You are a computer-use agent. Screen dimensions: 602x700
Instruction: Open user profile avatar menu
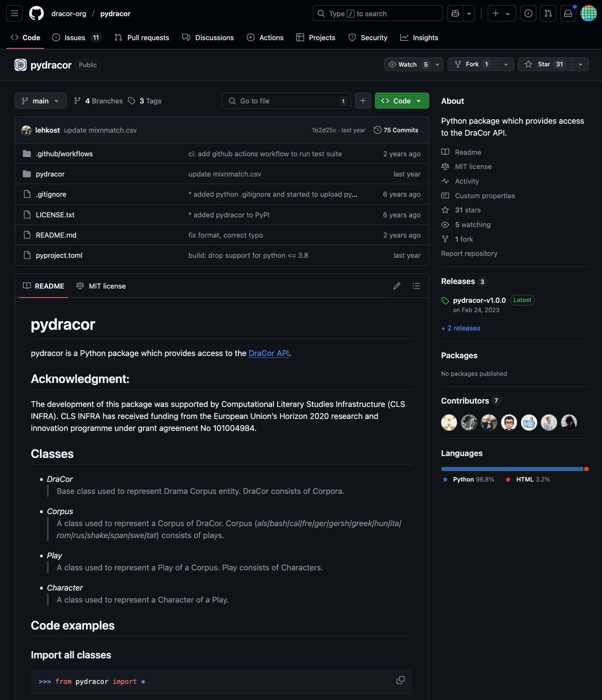pos(589,13)
